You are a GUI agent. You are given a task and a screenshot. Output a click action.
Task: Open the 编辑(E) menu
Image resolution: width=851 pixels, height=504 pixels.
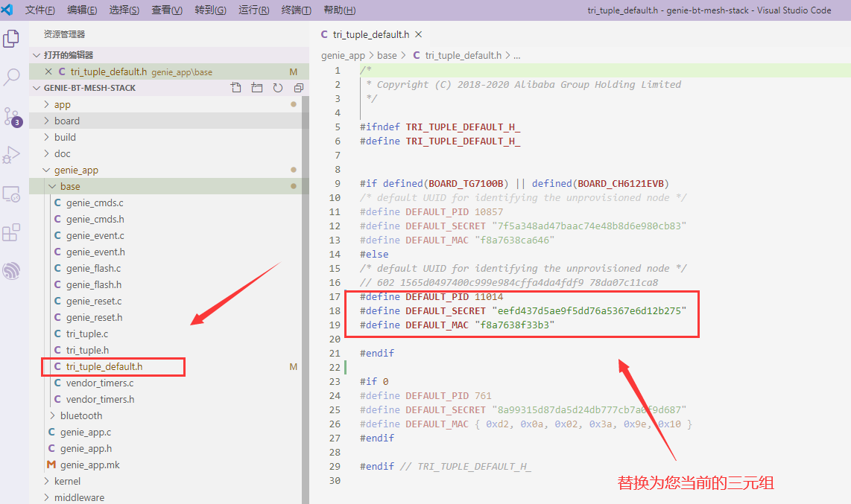pyautogui.click(x=82, y=10)
